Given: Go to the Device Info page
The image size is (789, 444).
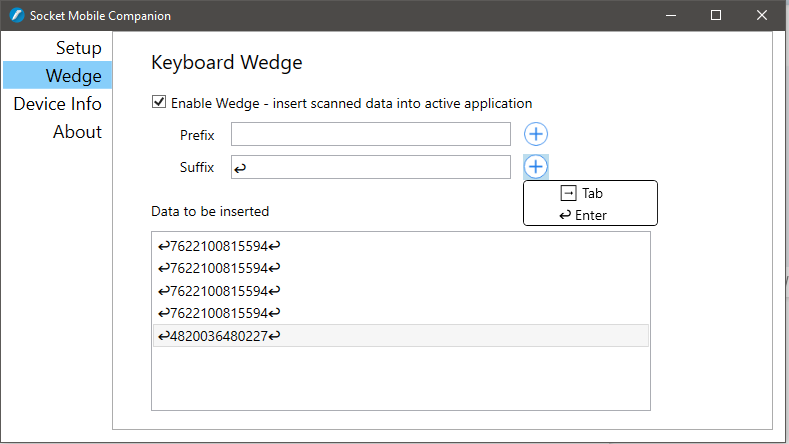Looking at the screenshot, I should [x=57, y=104].
